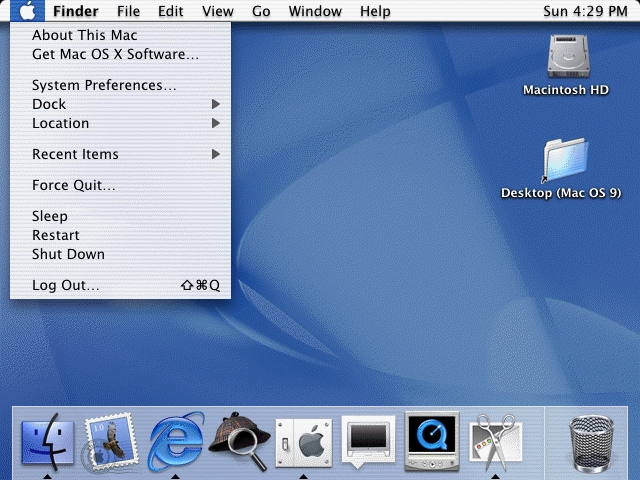This screenshot has width=640, height=480.
Task: Open the Edit menu
Action: tap(171, 11)
